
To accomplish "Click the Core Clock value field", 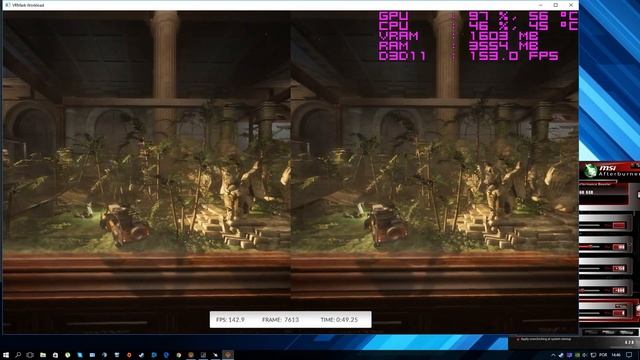I will 619,268.
